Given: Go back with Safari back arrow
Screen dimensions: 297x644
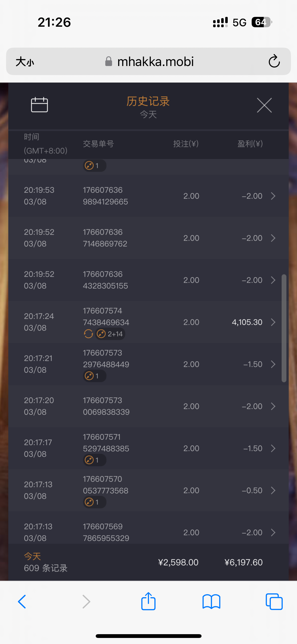Looking at the screenshot, I should (22, 602).
